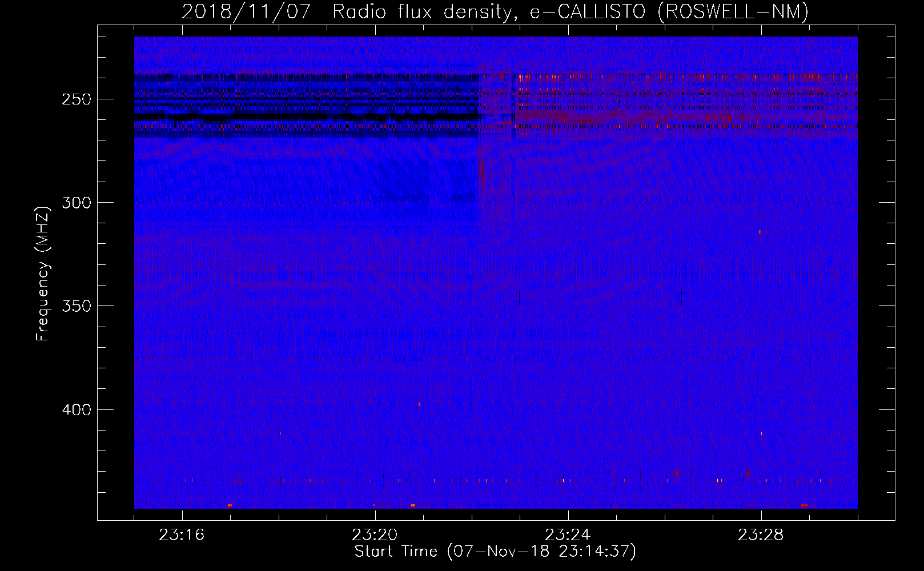Click the plot title 'Radio flux density, e-CALLISTO (ROSWELL-NM)'
Image resolution: width=924 pixels, height=571 pixels.
[570, 12]
